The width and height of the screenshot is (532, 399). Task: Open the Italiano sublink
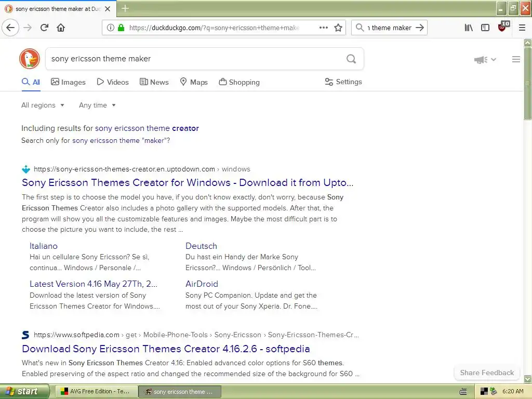click(x=44, y=246)
